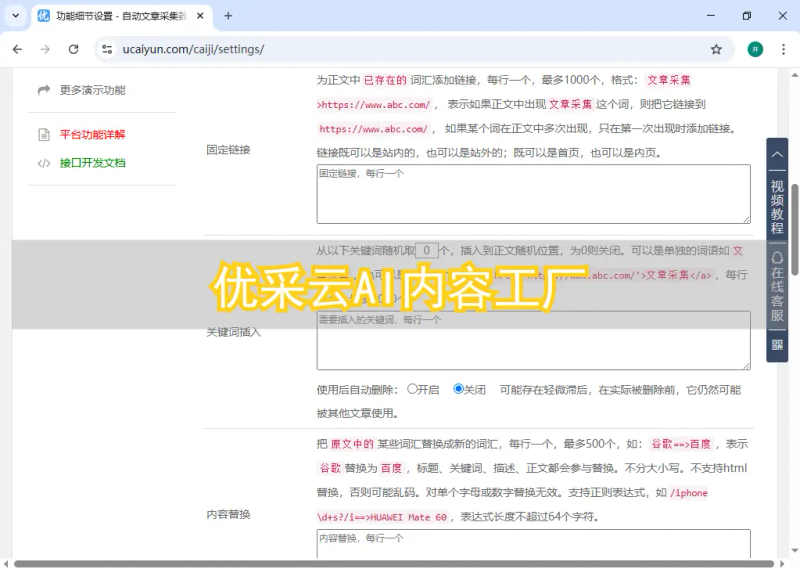Minimize the browser window
The height and width of the screenshot is (569, 800).
[710, 16]
